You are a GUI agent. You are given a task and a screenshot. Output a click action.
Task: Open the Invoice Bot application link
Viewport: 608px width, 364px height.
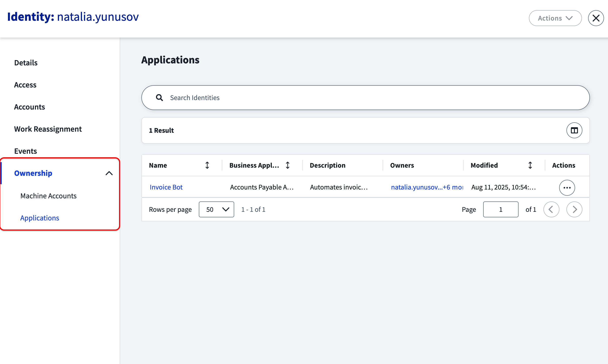166,187
